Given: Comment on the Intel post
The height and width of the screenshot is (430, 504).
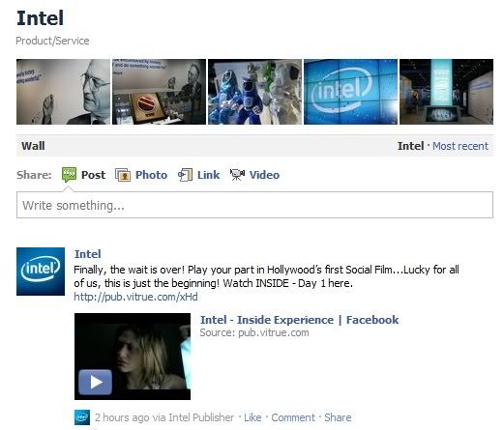Looking at the screenshot, I should 293,417.
